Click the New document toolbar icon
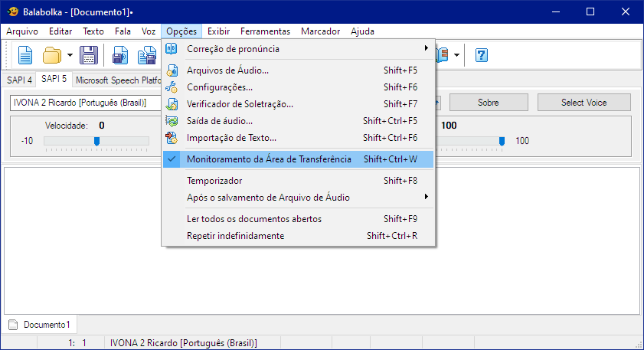The height and width of the screenshot is (350, 644). pyautogui.click(x=25, y=55)
